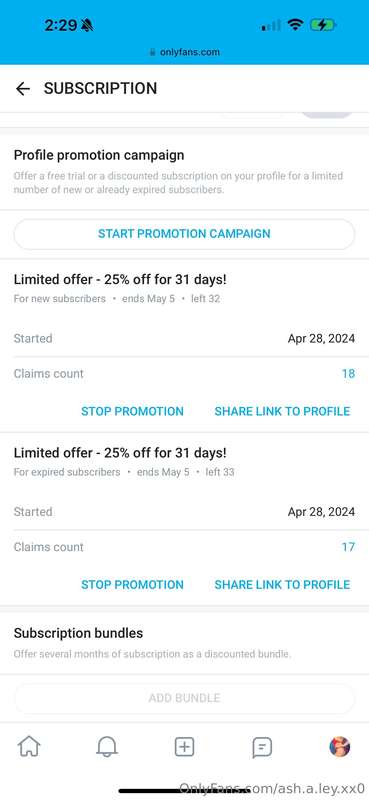Share expired subscribers offer link to profile
The height and width of the screenshot is (800, 369).
[x=282, y=585]
